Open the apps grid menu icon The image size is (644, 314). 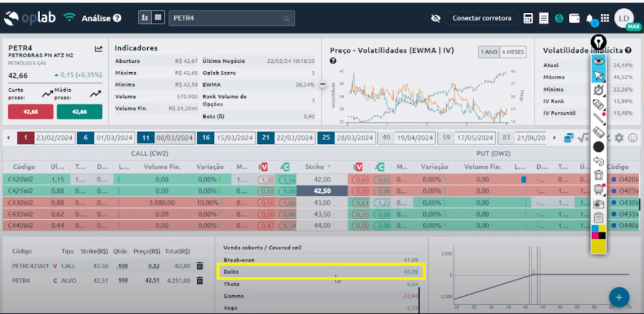click(x=605, y=18)
